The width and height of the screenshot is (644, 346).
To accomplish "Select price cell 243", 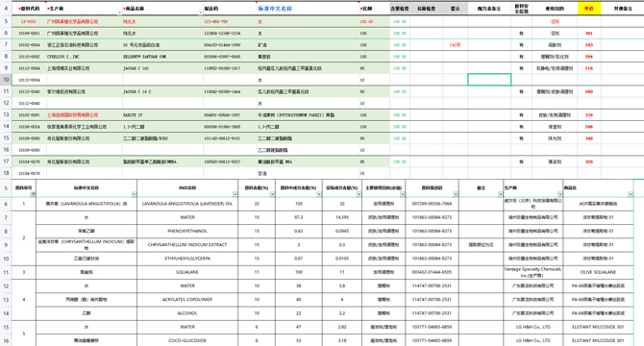I will (x=589, y=45).
